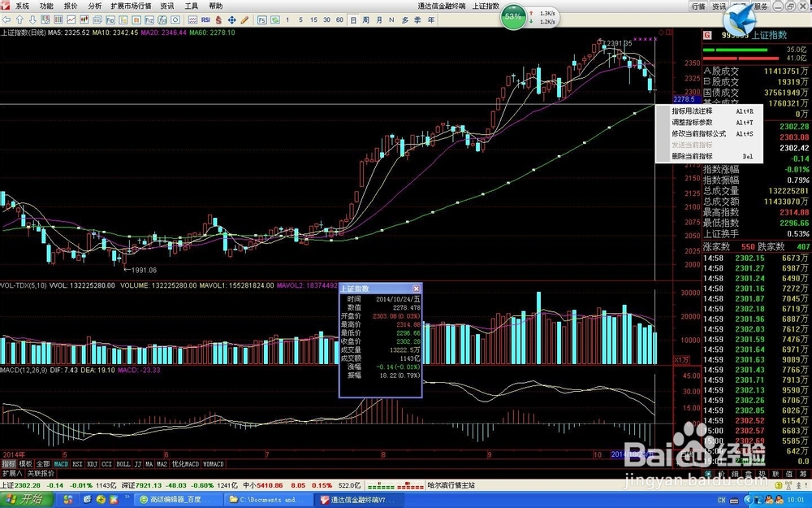Image resolution: width=812 pixels, height=508 pixels.
Task: Choose 删除当前指标 from context menu
Action: point(709,156)
